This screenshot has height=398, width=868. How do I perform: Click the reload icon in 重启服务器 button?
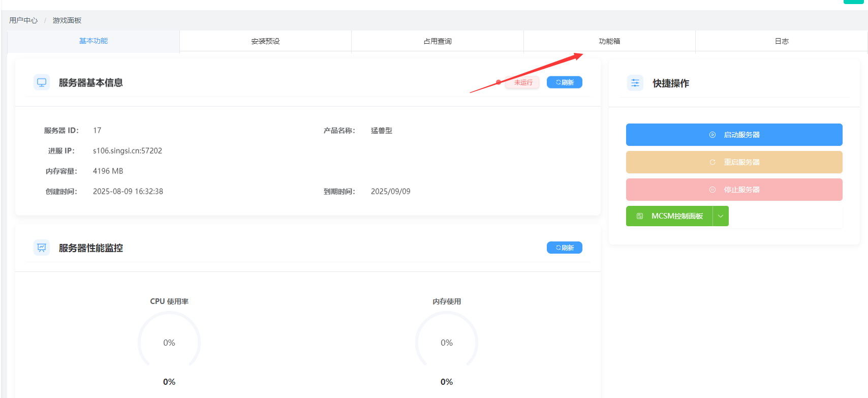pos(712,162)
